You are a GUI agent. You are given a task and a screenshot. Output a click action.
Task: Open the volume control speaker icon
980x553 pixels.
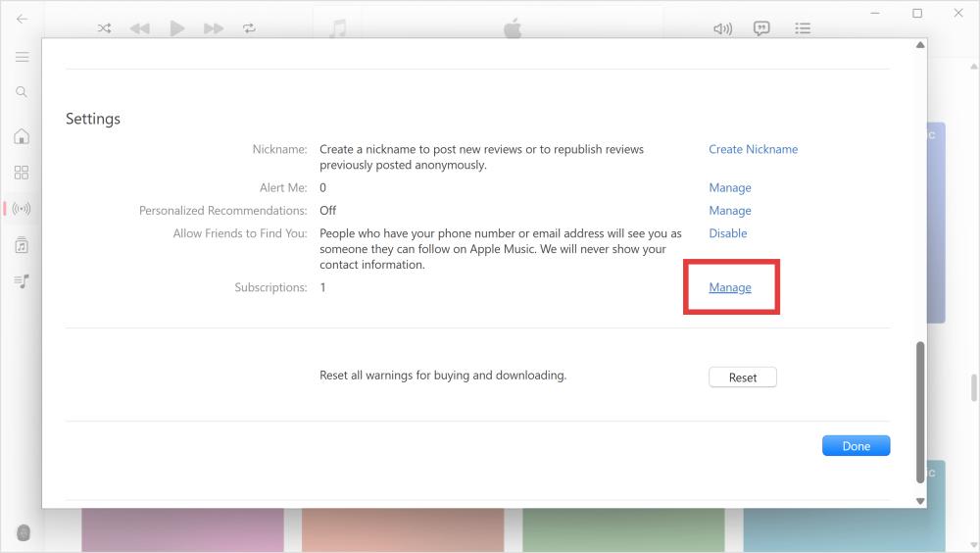[x=722, y=28]
